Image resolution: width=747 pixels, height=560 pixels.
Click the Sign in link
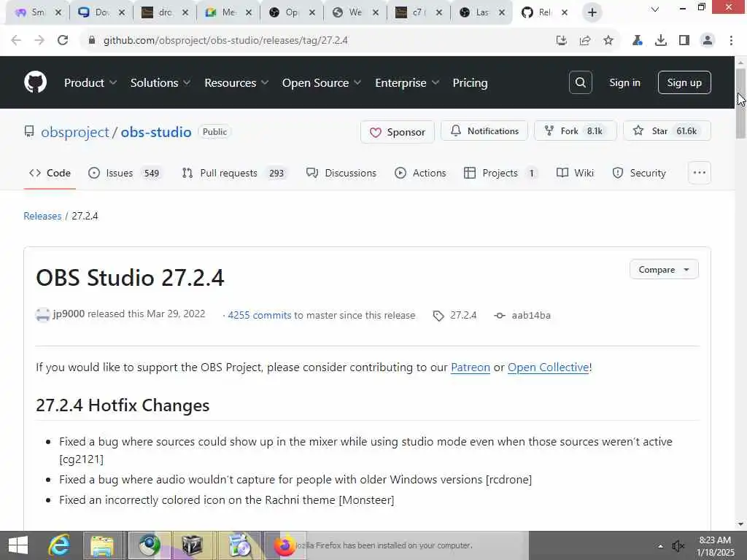[624, 82]
